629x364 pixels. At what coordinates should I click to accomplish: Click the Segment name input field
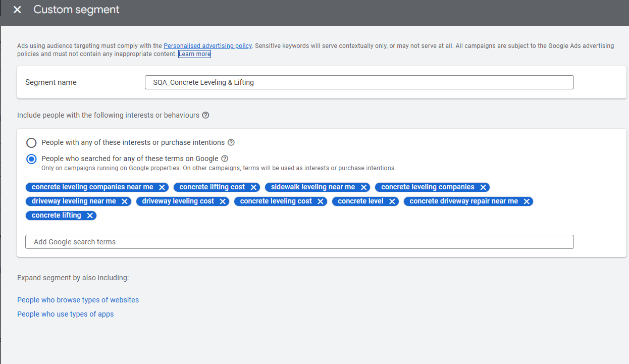point(359,82)
